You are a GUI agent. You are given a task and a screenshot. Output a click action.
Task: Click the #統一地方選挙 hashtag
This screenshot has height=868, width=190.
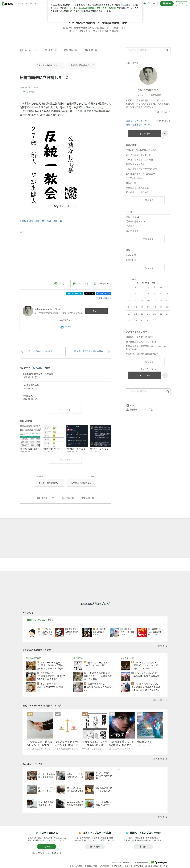[x=43, y=221]
